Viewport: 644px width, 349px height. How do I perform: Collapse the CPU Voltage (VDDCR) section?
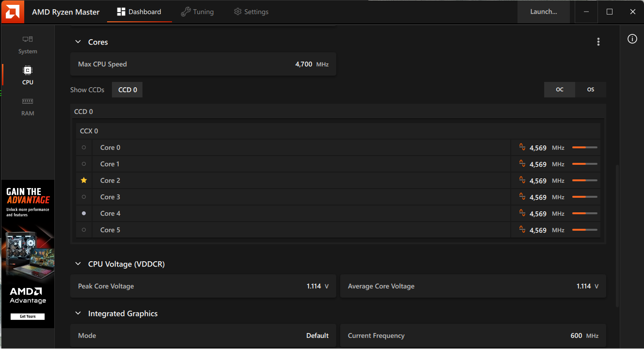[78, 264]
